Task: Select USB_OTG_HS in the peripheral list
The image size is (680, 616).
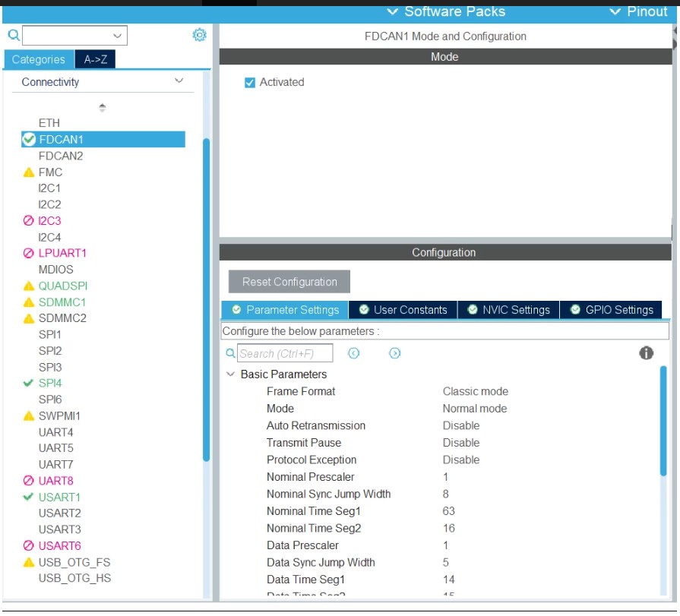Action: click(x=74, y=578)
